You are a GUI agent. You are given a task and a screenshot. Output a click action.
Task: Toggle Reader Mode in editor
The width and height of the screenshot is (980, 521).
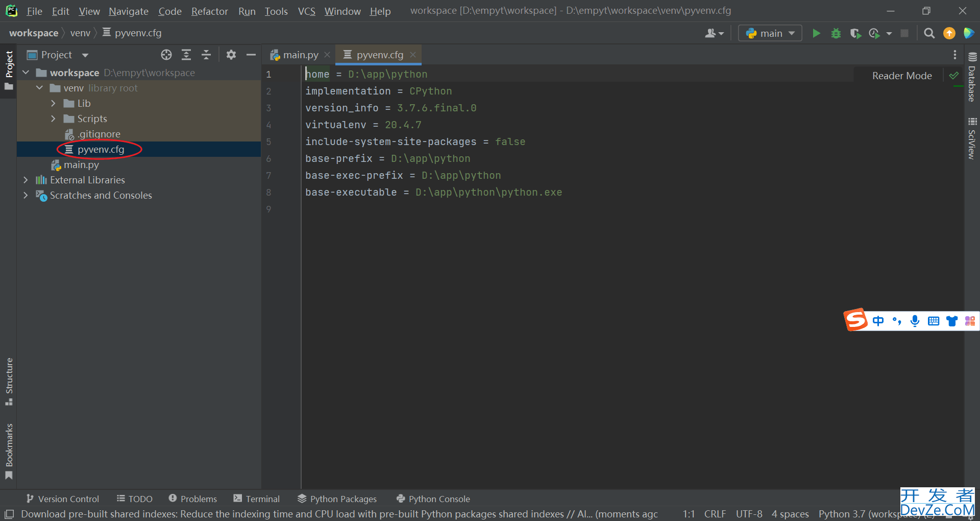(x=902, y=76)
